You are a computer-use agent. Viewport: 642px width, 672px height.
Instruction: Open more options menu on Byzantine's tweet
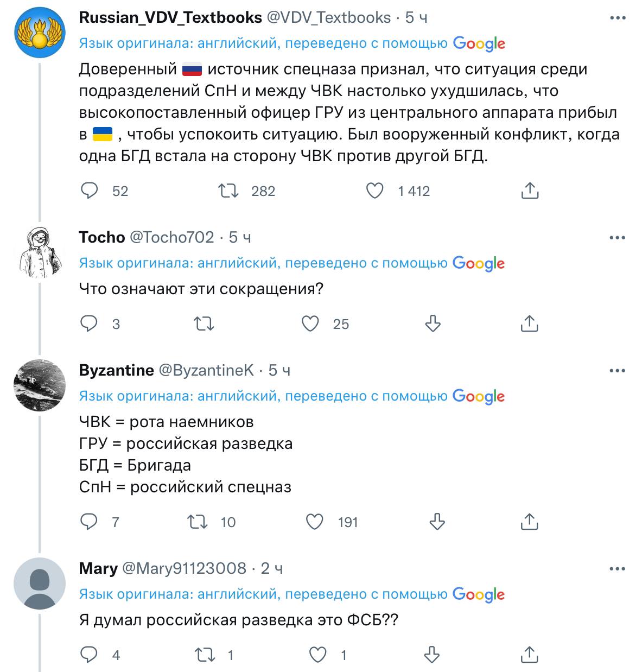tap(618, 371)
